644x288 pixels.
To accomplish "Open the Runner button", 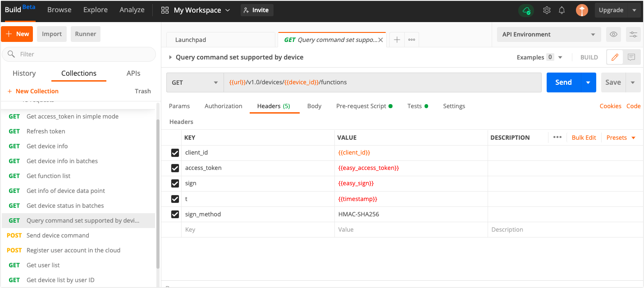I will tap(86, 34).
